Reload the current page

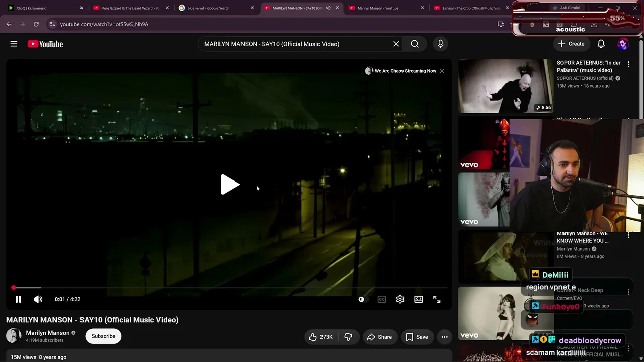36,24
